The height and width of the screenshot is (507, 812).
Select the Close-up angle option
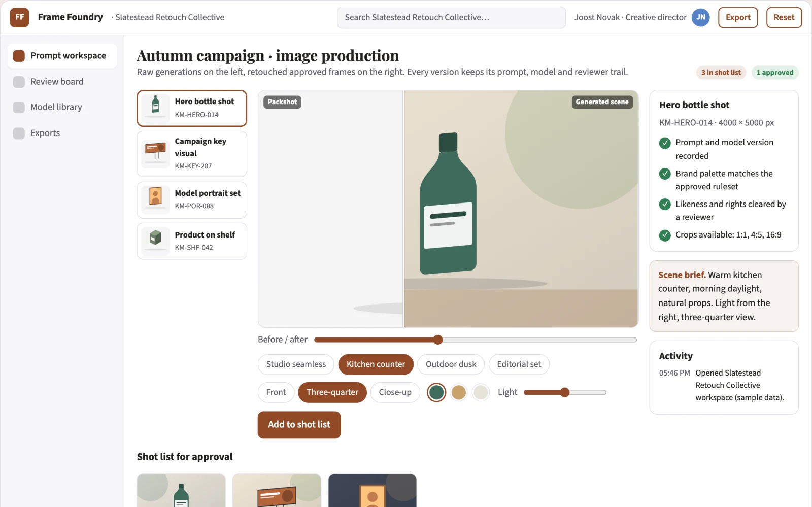point(395,392)
